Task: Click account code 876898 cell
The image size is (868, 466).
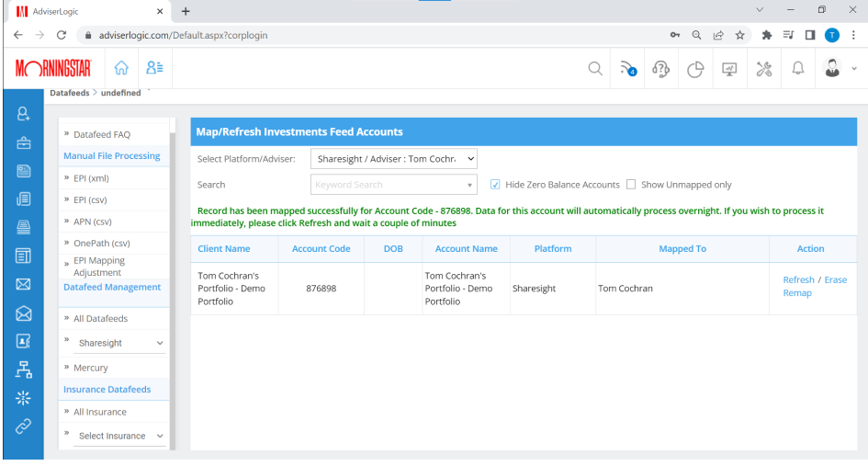Action: [x=321, y=289]
